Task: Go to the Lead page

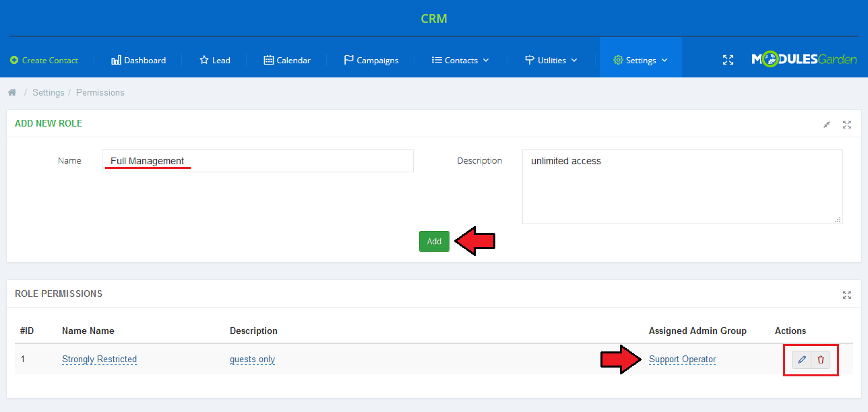Action: [x=215, y=61]
